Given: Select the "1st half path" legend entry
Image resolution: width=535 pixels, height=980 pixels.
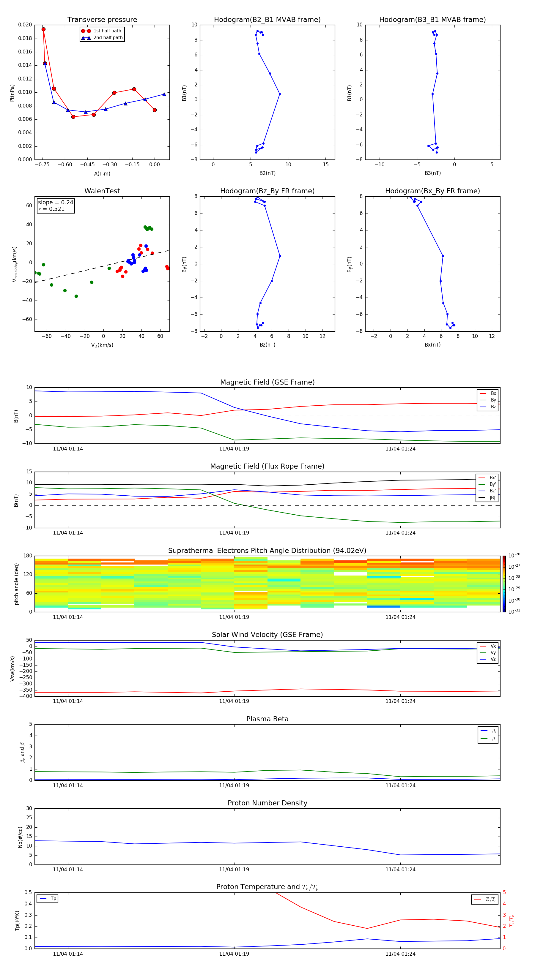Looking at the screenshot, I should pos(102,31).
